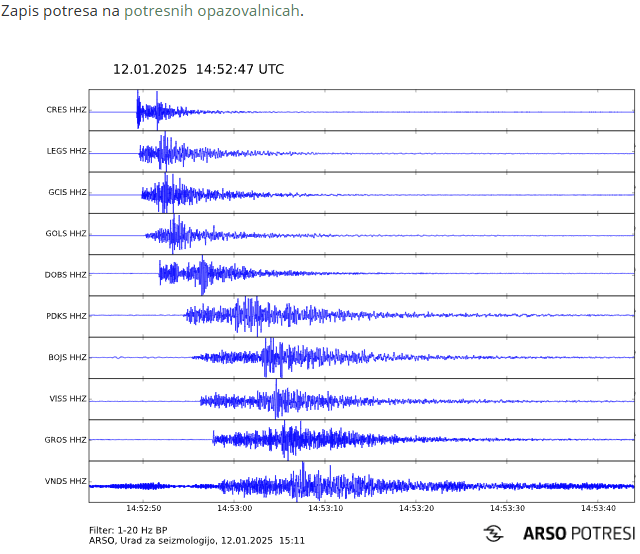Open the 'potresnih opazovalnicah' link
Viewport: 640px width, 554px height.
pos(212,11)
